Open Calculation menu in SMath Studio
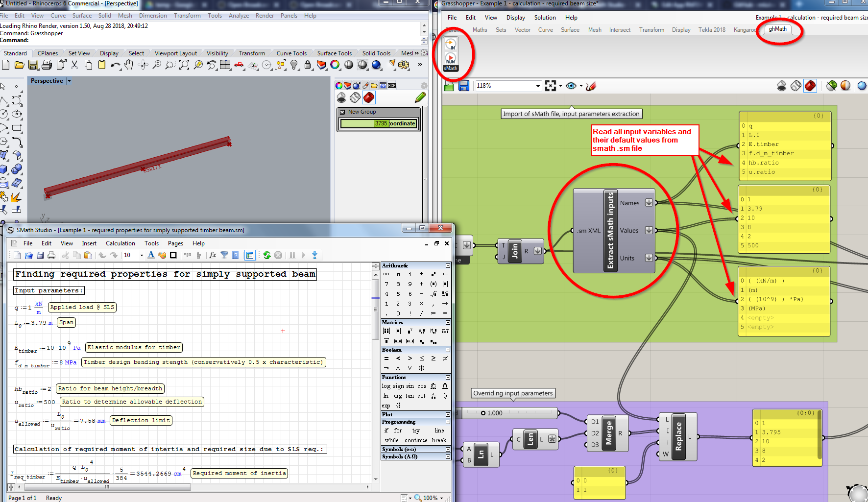Screen dimensions: 868x502 (121, 243)
